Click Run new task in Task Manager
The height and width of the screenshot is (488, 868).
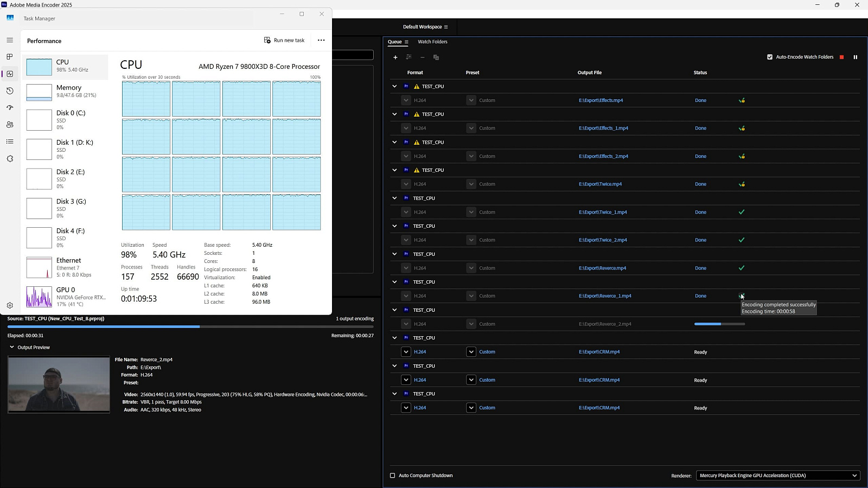[284, 40]
